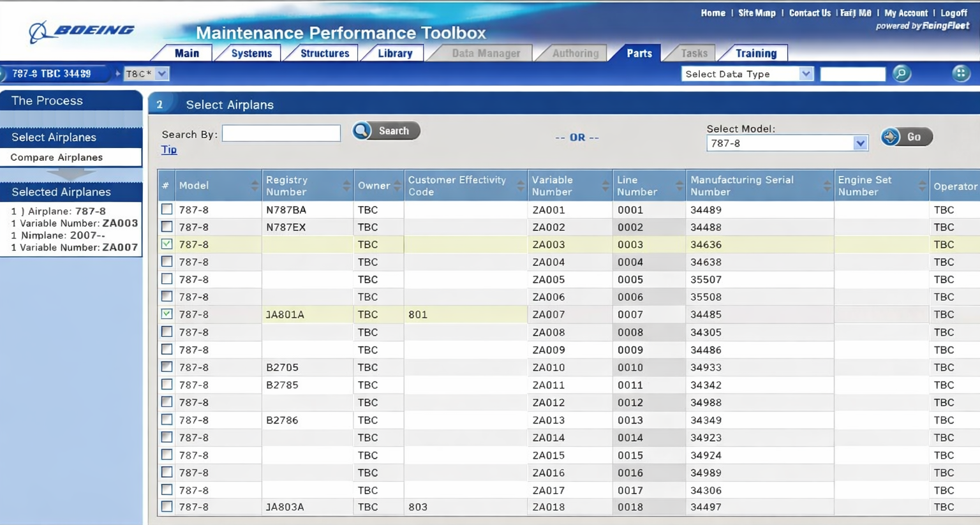Viewport: 980px width, 525px height.
Task: Open the My Account link
Action: [x=906, y=13]
